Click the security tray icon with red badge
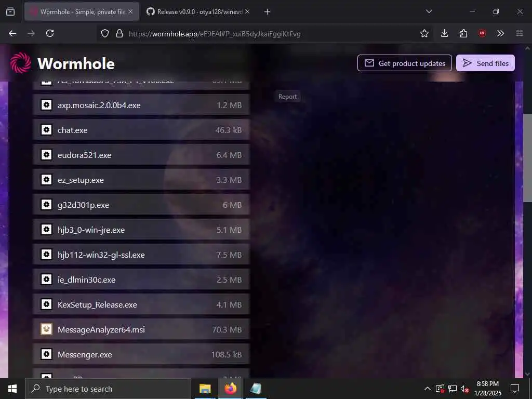The height and width of the screenshot is (399, 532). (440, 389)
